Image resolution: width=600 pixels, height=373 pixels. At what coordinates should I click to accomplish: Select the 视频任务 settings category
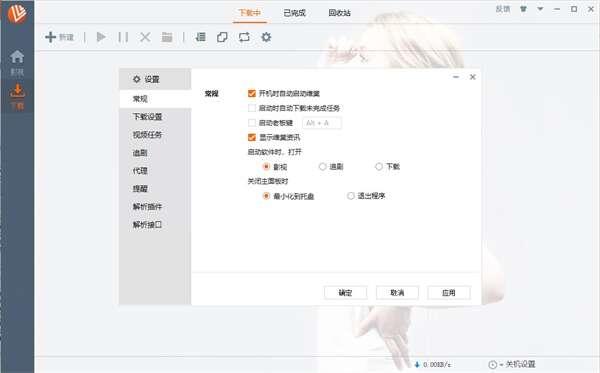(x=155, y=135)
